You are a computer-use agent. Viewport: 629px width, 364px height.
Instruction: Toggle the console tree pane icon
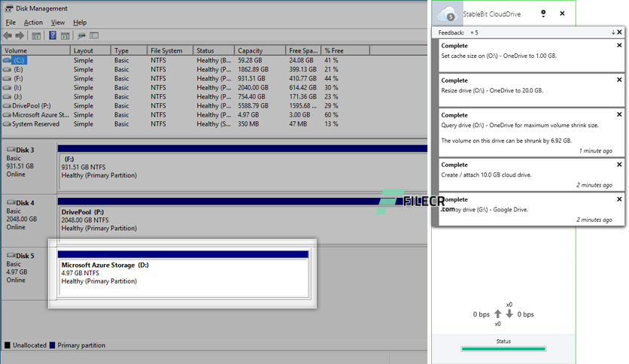tap(36, 35)
